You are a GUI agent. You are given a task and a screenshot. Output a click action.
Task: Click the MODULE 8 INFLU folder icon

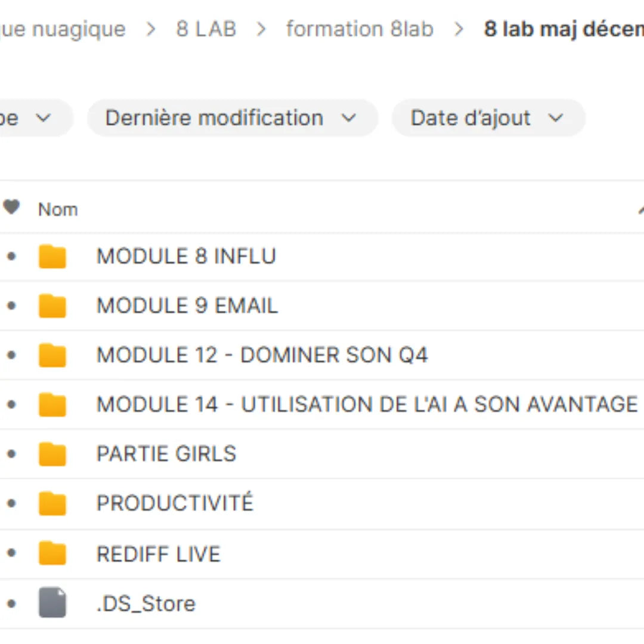point(52,257)
